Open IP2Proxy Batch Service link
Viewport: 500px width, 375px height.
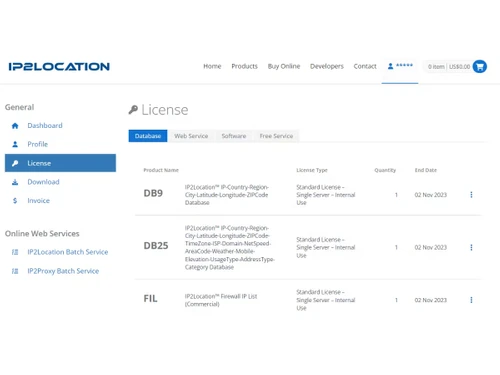tap(63, 271)
